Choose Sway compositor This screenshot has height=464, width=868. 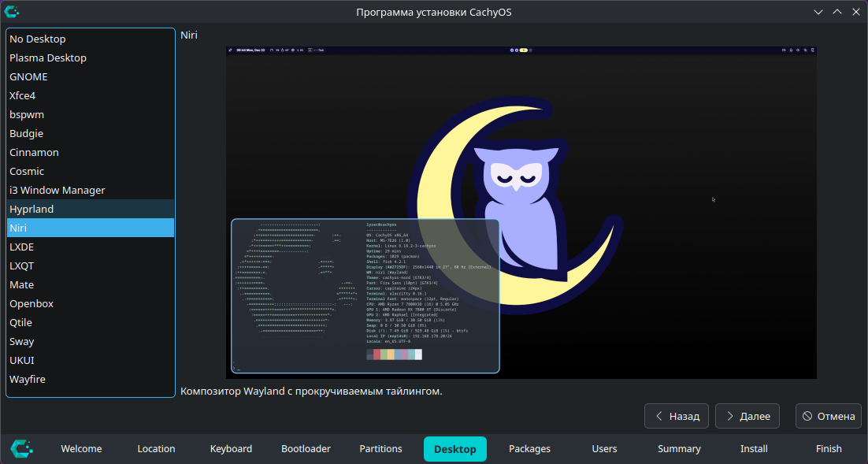coord(91,341)
